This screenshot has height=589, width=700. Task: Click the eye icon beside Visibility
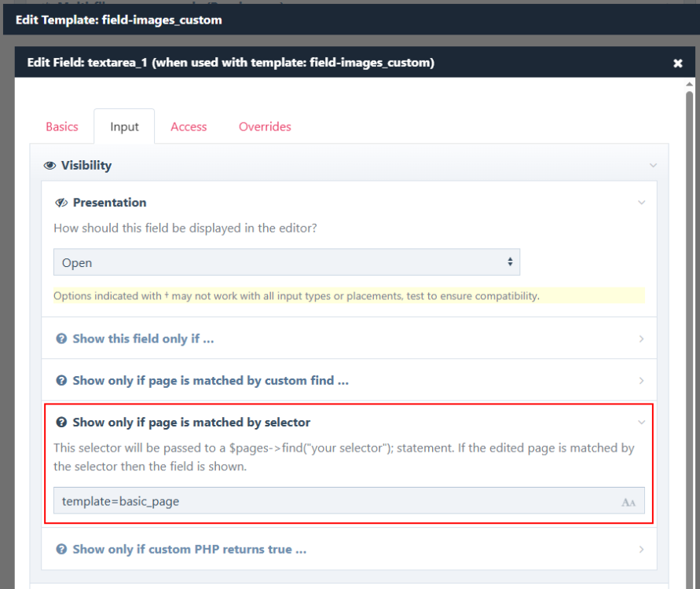pos(50,166)
